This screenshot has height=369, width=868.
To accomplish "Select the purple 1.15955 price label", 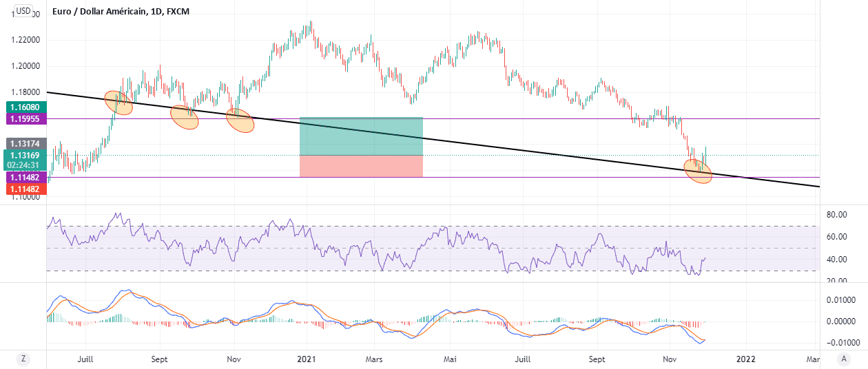I will point(25,119).
